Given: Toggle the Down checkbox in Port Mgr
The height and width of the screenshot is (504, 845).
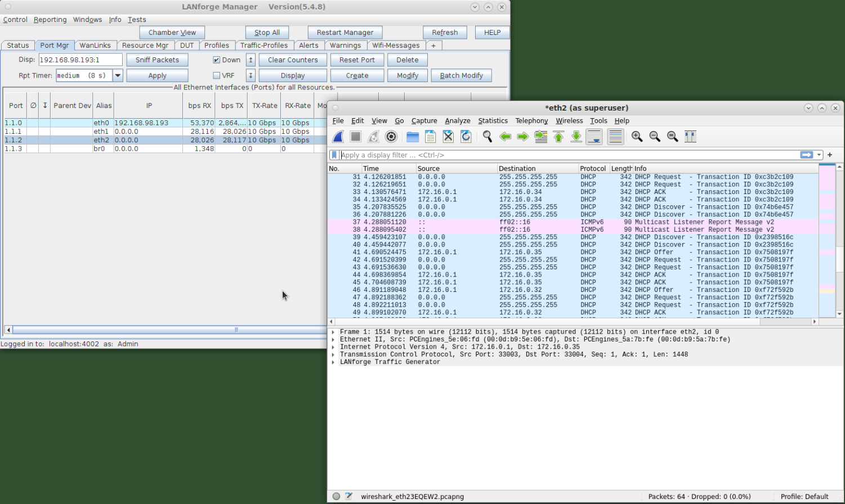Looking at the screenshot, I should tap(216, 60).
